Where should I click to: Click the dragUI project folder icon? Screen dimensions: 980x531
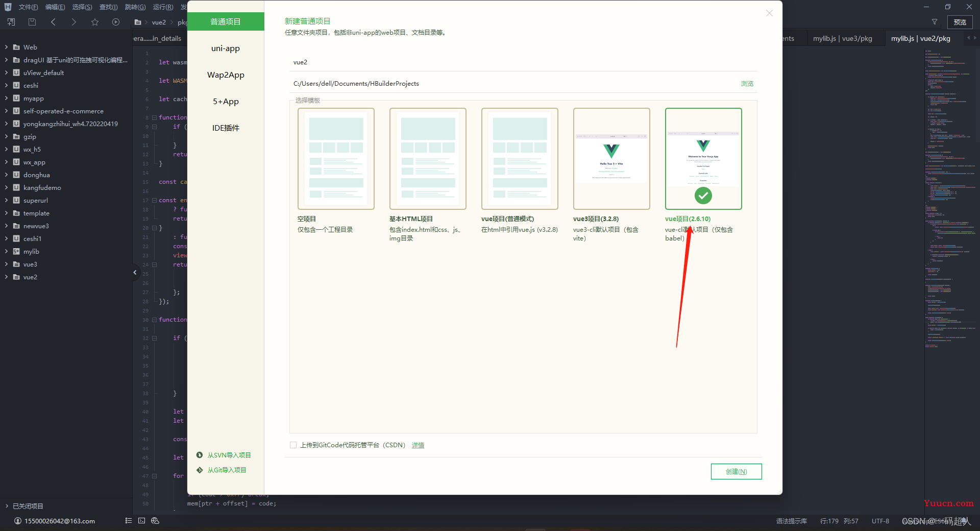point(16,60)
